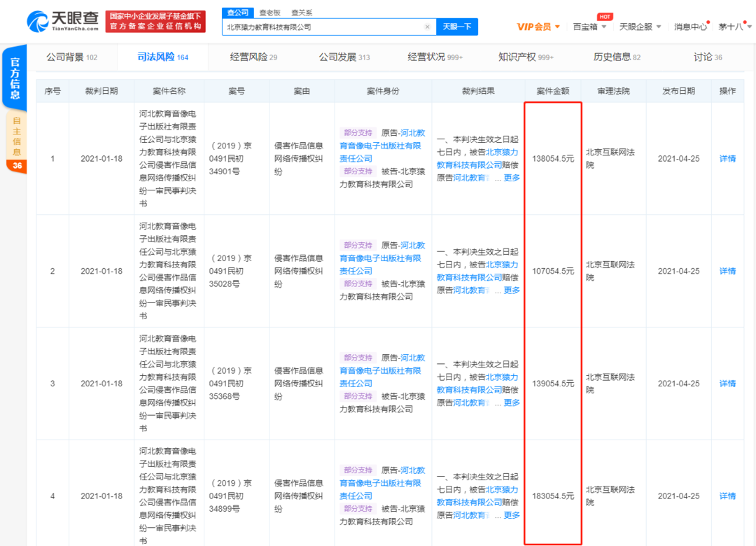Expand the VIP会员 dropdown
This screenshot has width=756, height=546.
coord(538,27)
